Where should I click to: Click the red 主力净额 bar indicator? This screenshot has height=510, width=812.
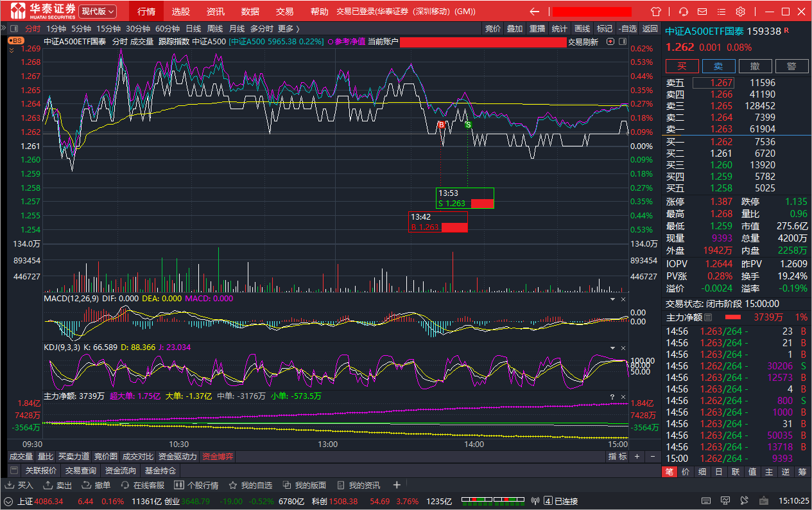(732, 317)
